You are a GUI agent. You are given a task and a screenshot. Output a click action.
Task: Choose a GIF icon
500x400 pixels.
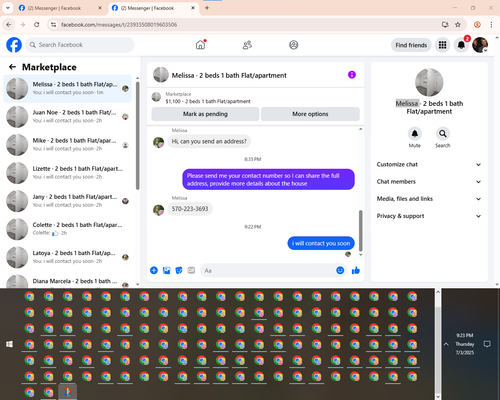(191, 270)
